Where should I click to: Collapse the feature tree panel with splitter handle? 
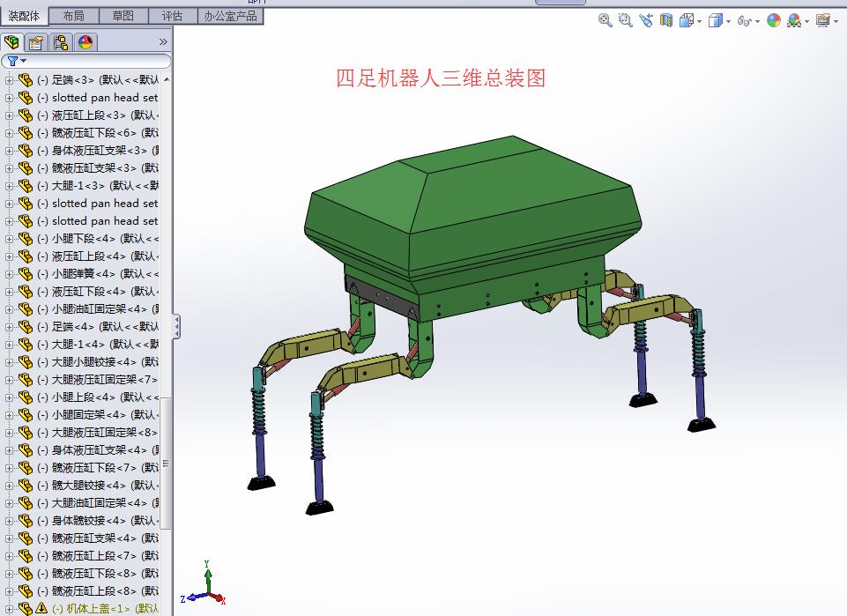176,327
